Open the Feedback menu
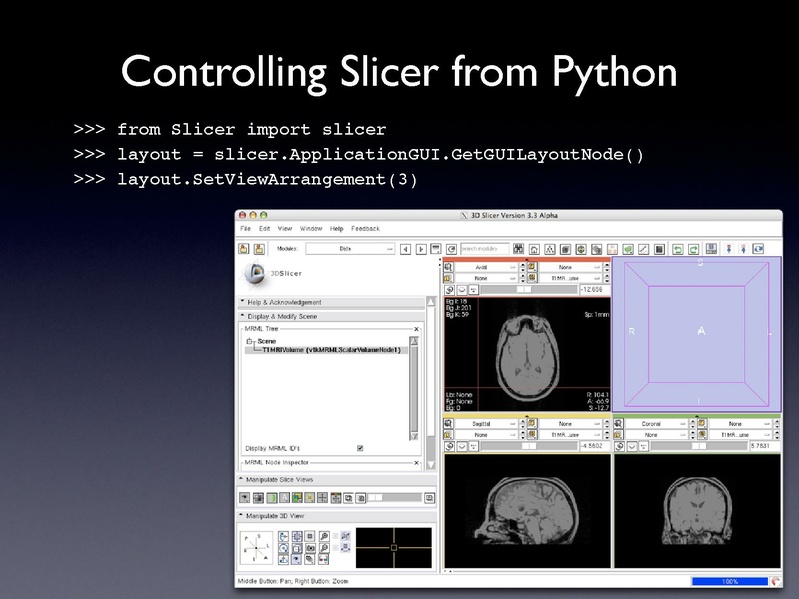The width and height of the screenshot is (799, 599). coord(365,229)
